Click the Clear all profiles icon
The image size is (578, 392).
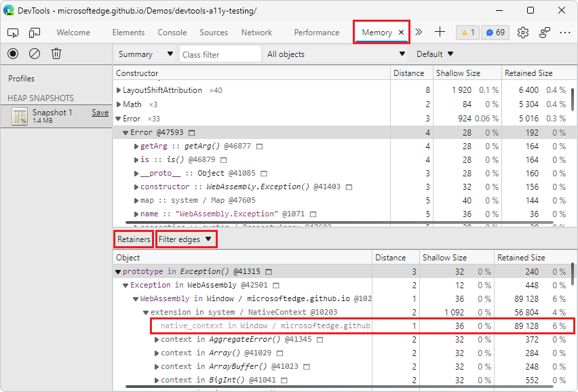pyautogui.click(x=35, y=54)
